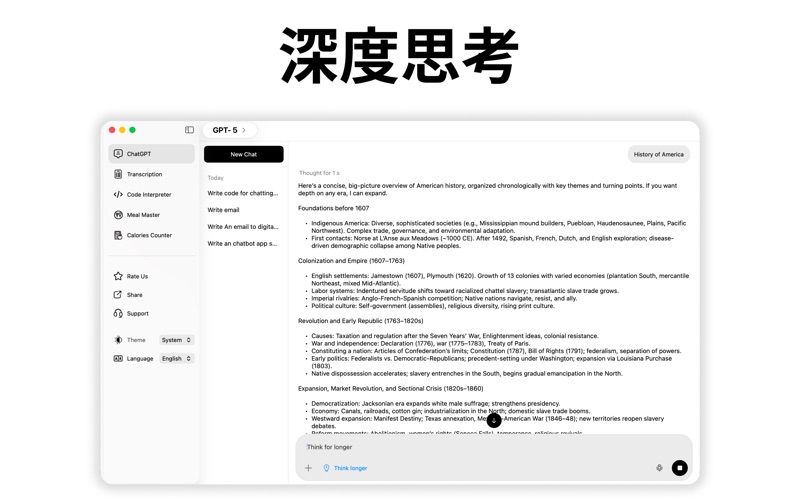Viewport: 800px width, 500px height.
Task: Click the Rate Us star icon
Action: (118, 276)
